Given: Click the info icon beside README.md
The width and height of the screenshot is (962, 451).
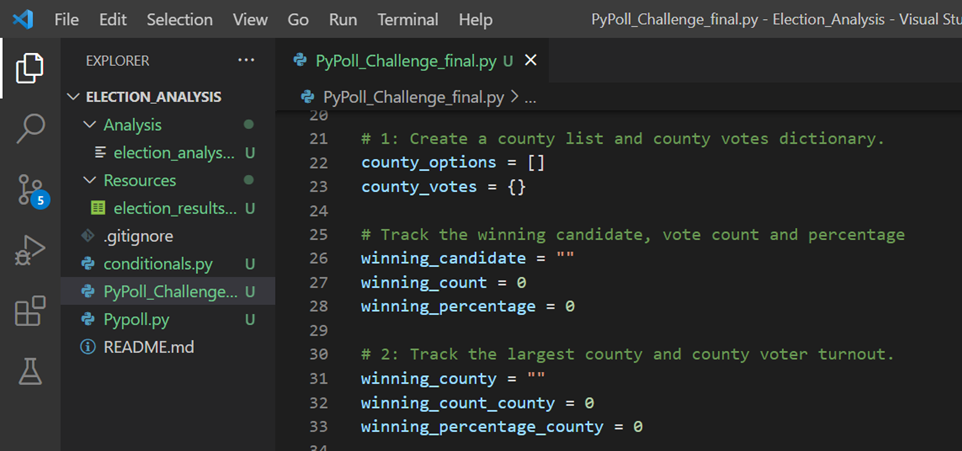Looking at the screenshot, I should 88,347.
